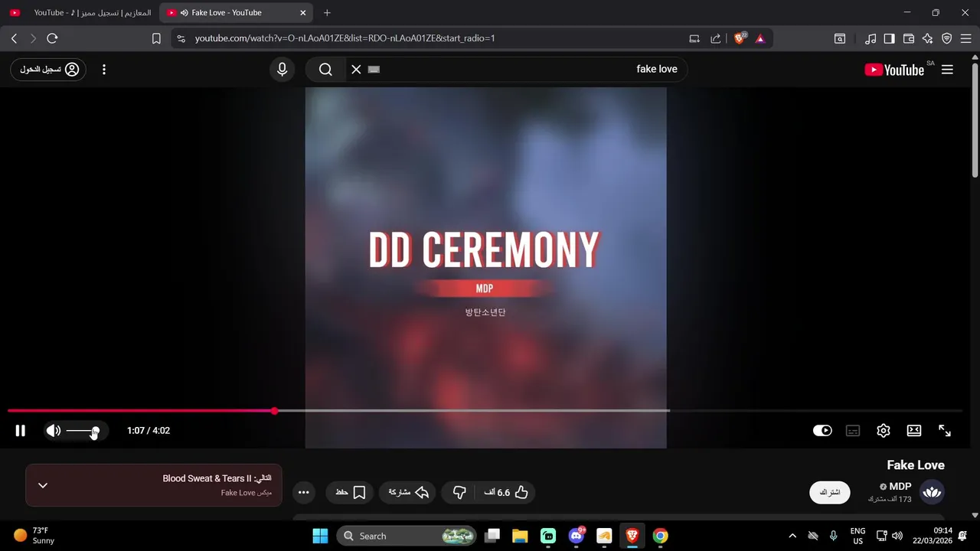
Task: Open the on-screen keyboard icon in search
Action: coord(374,70)
